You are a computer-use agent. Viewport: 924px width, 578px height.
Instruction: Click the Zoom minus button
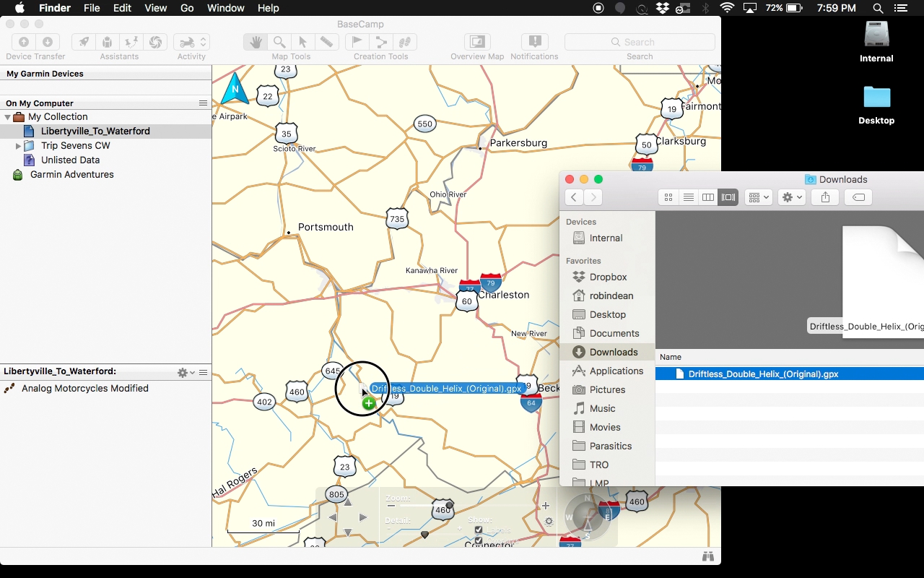(391, 506)
